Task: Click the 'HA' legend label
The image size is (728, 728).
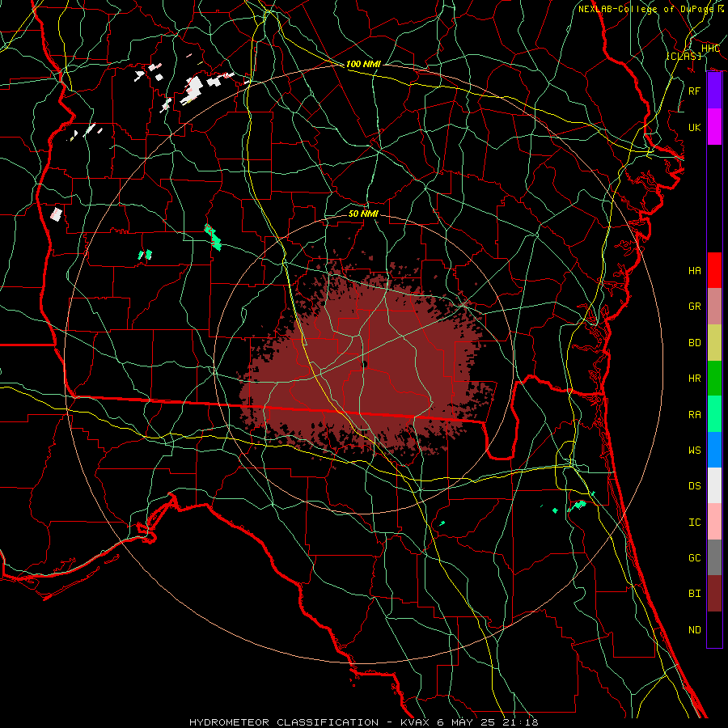Action: click(x=695, y=270)
